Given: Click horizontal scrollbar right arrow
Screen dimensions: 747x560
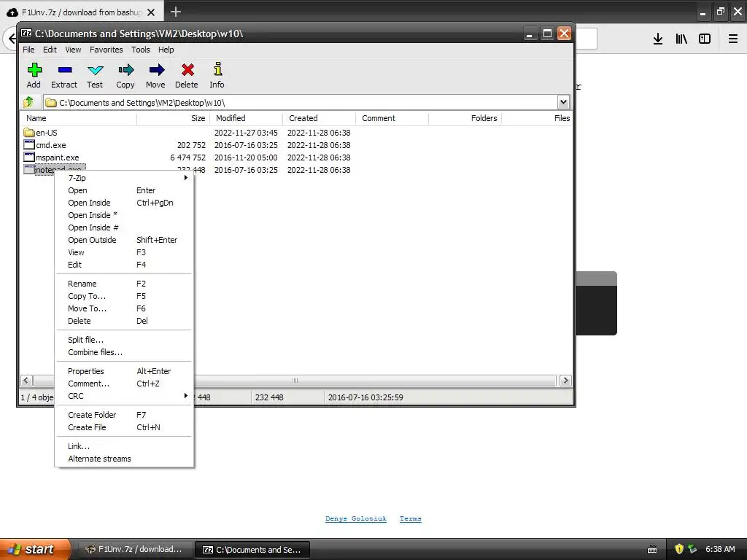Looking at the screenshot, I should pyautogui.click(x=565, y=381).
